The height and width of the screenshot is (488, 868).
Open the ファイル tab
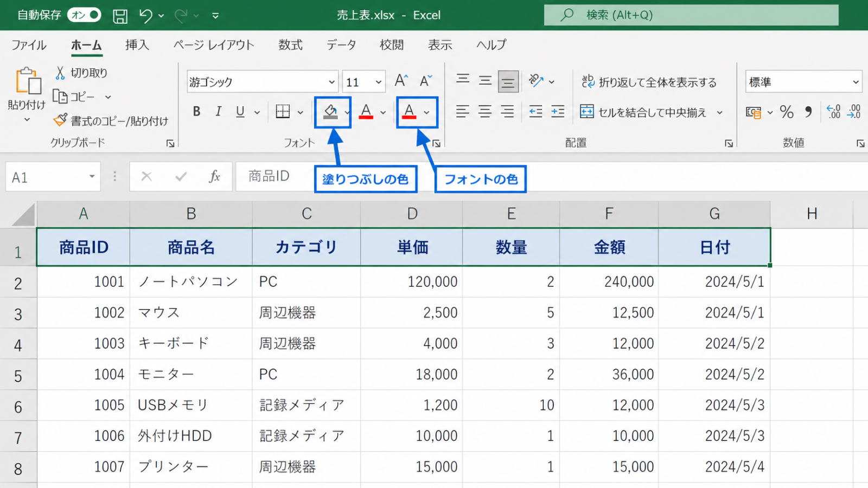pos(29,45)
